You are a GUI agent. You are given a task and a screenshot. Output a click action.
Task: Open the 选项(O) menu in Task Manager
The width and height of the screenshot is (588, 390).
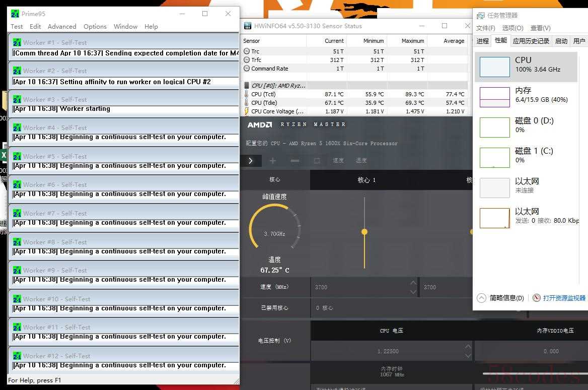512,28
